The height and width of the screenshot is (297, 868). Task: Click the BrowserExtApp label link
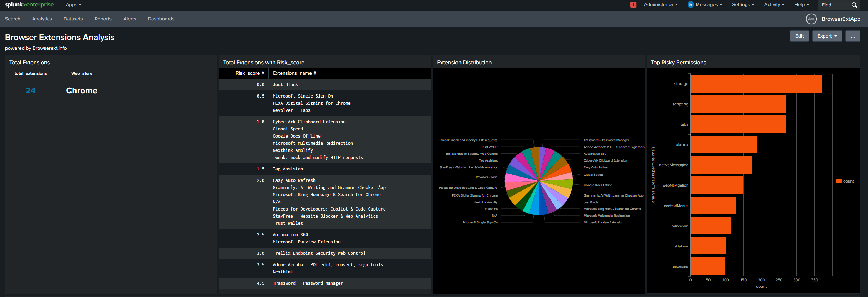tap(841, 19)
